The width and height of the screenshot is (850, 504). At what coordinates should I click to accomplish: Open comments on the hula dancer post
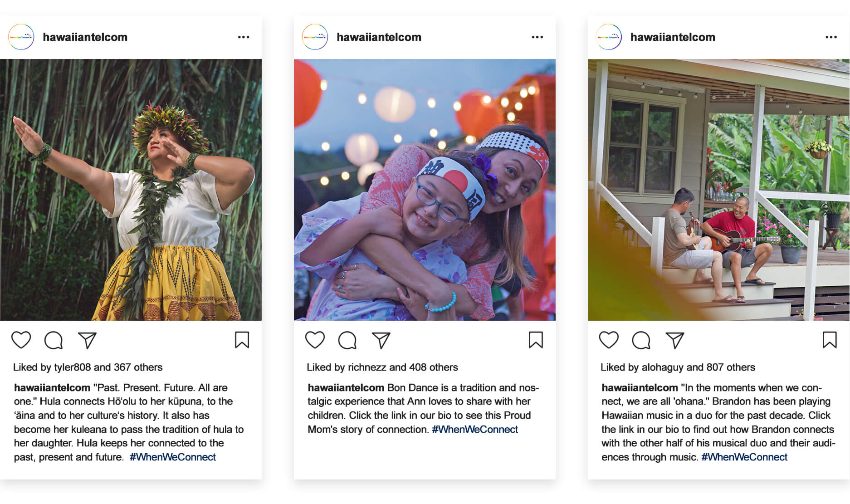coord(54,340)
